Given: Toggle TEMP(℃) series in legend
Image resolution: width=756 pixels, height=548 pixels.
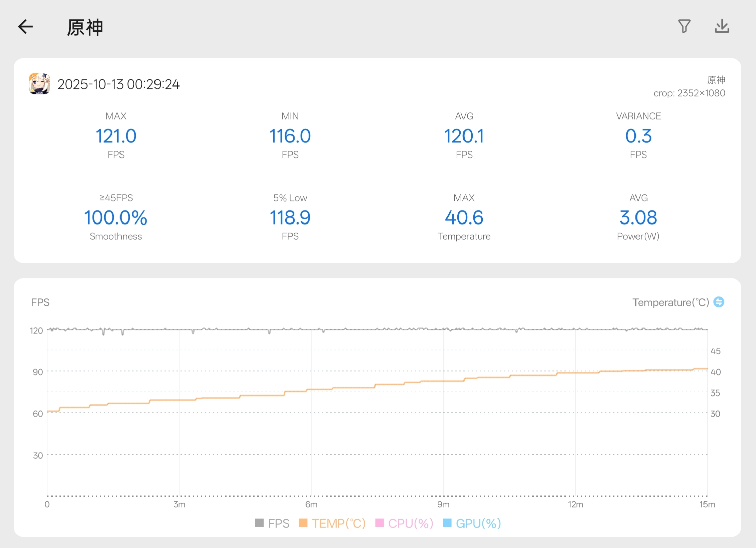Looking at the screenshot, I should [332, 523].
